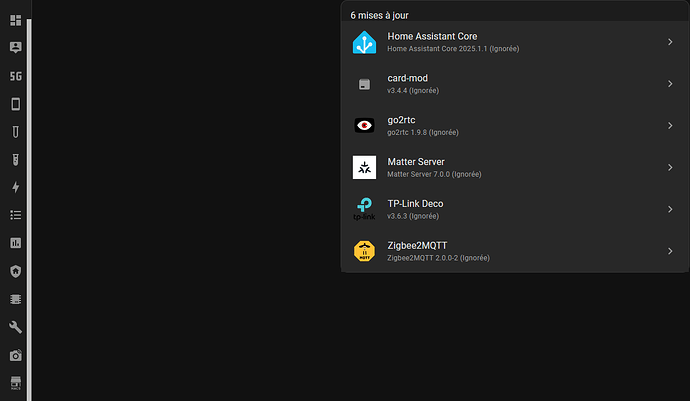Viewport: 690px width, 401px height.
Task: Select the Zigbee2MQTT title text
Action: click(417, 245)
